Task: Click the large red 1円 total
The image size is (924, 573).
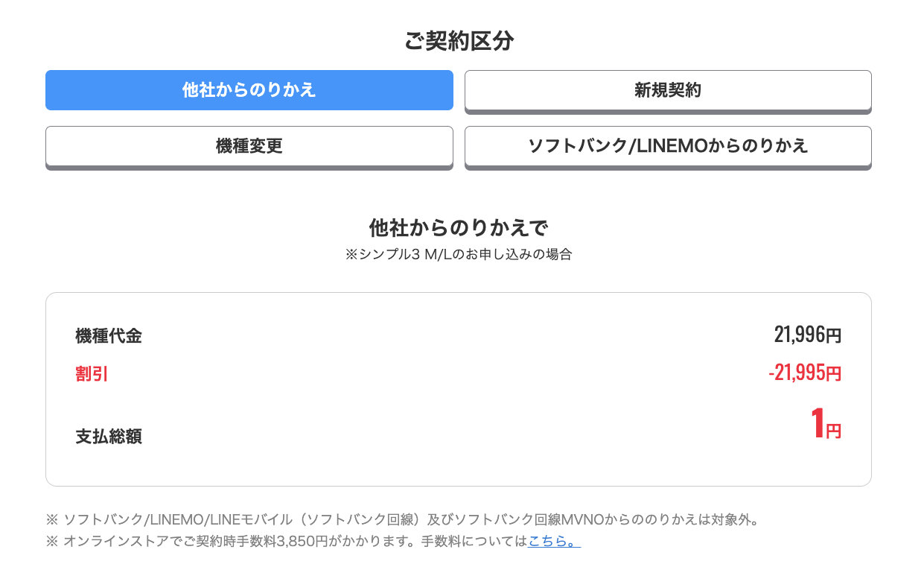Action: point(818,425)
